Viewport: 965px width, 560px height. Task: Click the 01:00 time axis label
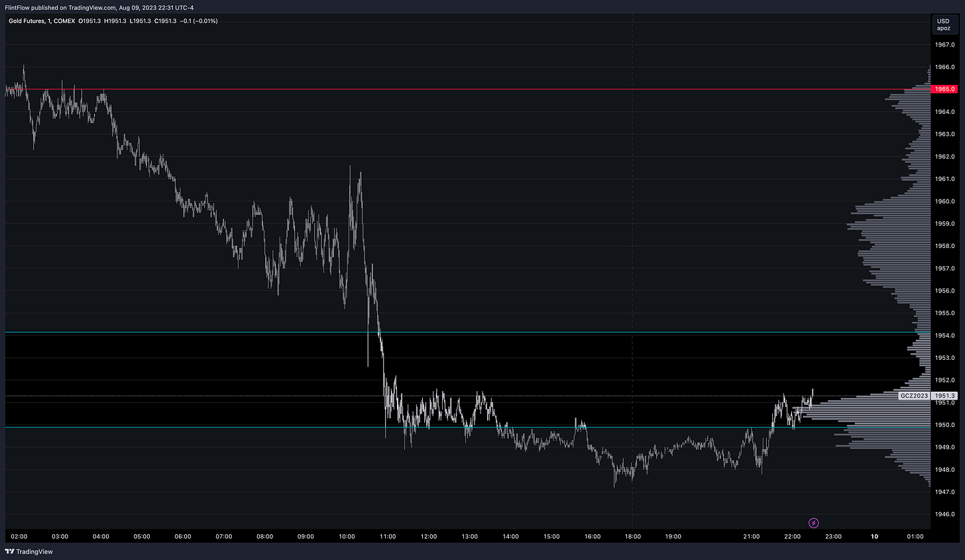[x=915, y=537]
